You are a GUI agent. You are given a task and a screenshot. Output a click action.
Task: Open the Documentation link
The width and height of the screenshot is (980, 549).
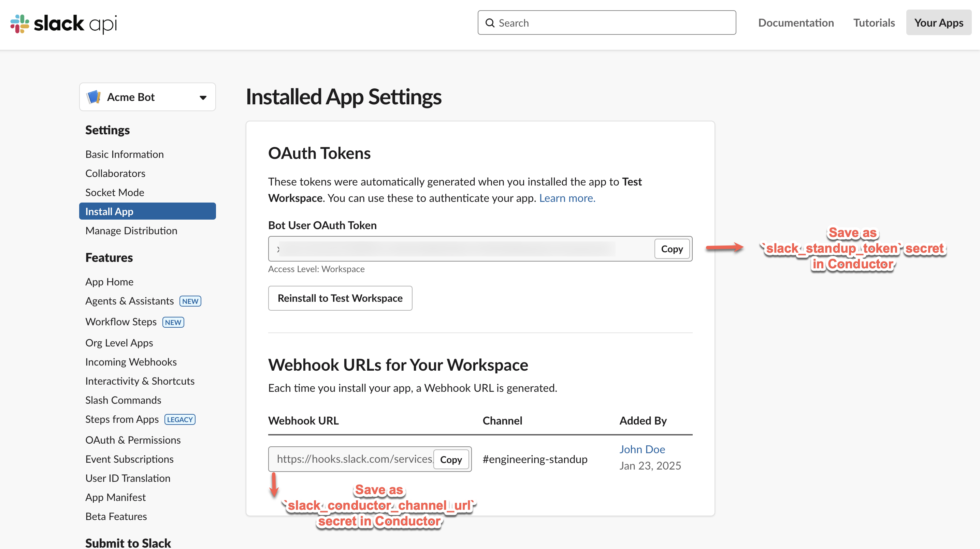click(x=796, y=23)
